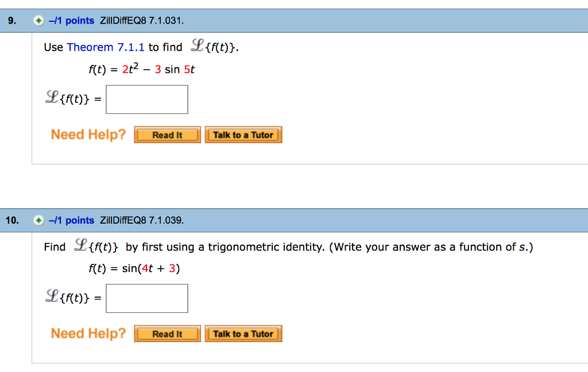Click Talk to a Tutor for question 9
This screenshot has width=588, height=372.
[243, 135]
